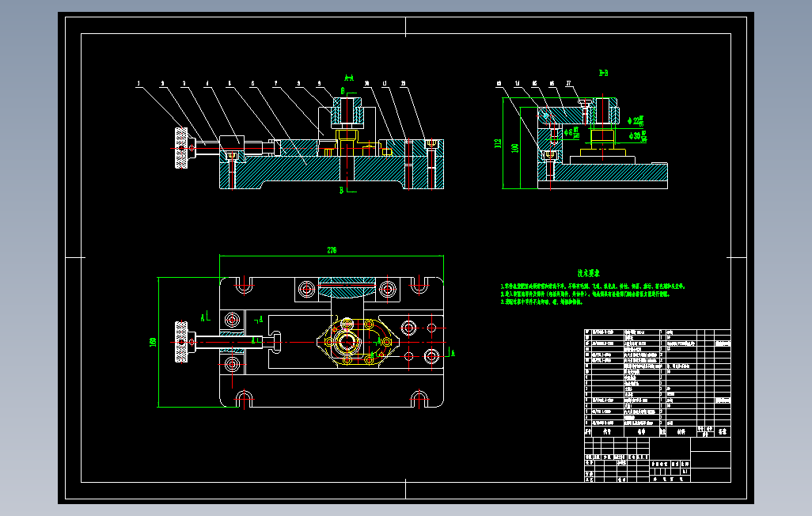
Task: Select the diameter dimension directly beneath φ22
Action: click(x=638, y=136)
